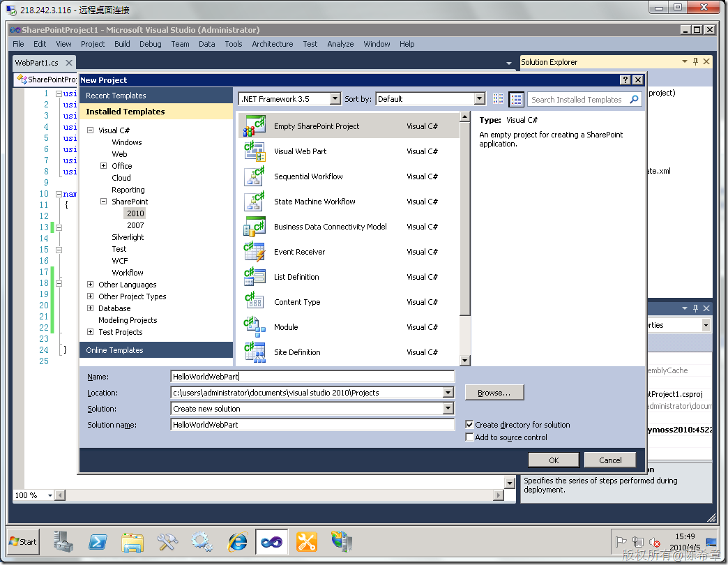Open the orange tools taskbar icon
Viewport: 728px width, 565px height.
306,542
